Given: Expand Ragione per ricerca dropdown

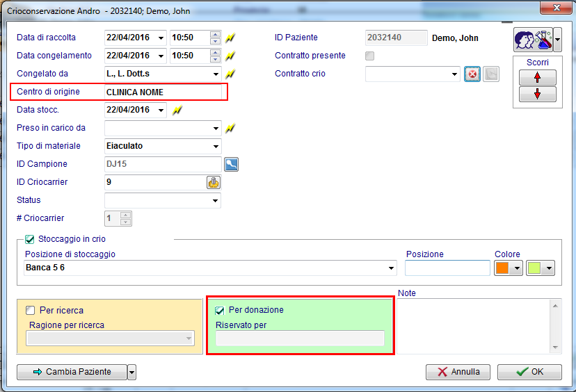Looking at the screenshot, I should click(x=189, y=338).
